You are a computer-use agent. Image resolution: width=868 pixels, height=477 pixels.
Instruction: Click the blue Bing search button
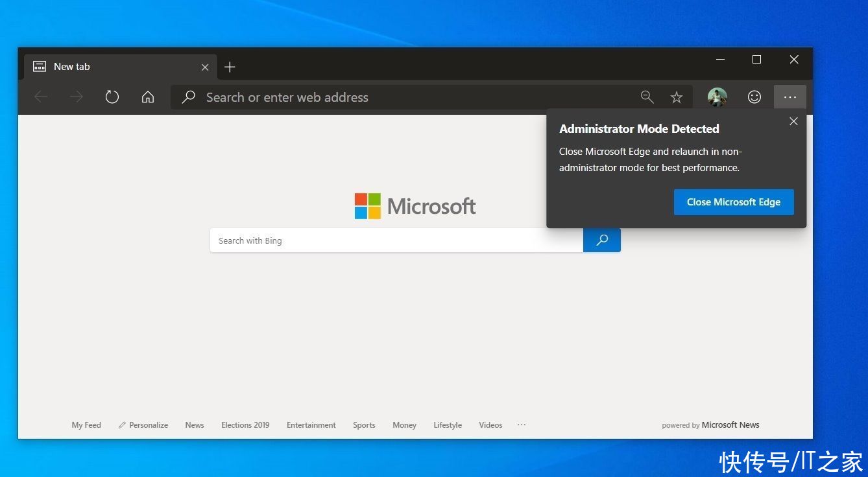pos(602,240)
